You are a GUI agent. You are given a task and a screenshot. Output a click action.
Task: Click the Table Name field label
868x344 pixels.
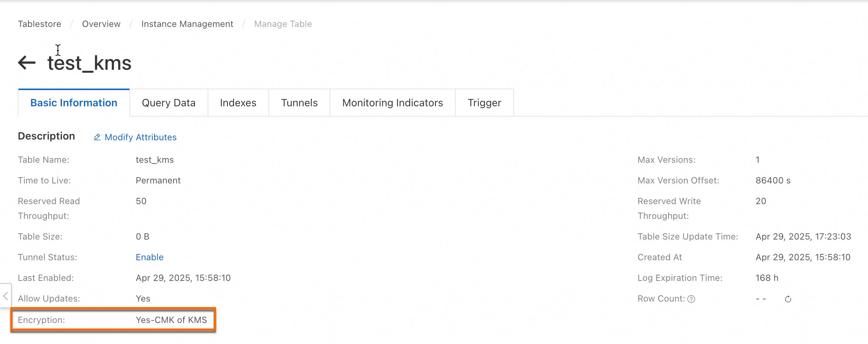(44, 160)
